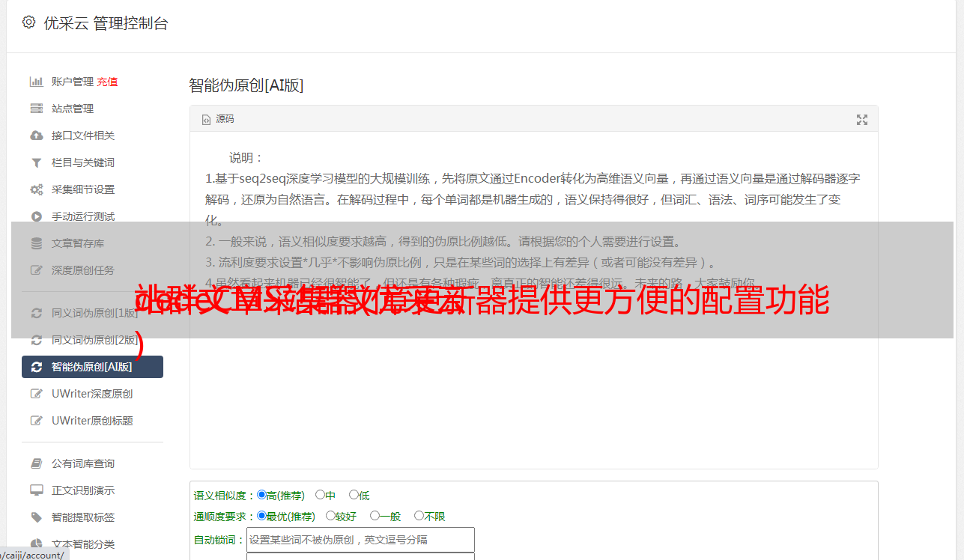Open the 站点管理 menu item
964x560 pixels.
73,109
